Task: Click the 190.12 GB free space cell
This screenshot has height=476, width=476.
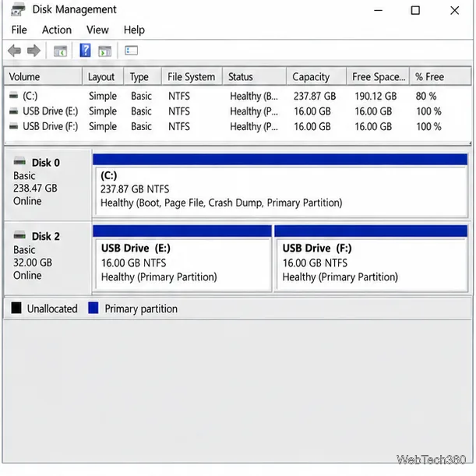Action: coord(376,96)
